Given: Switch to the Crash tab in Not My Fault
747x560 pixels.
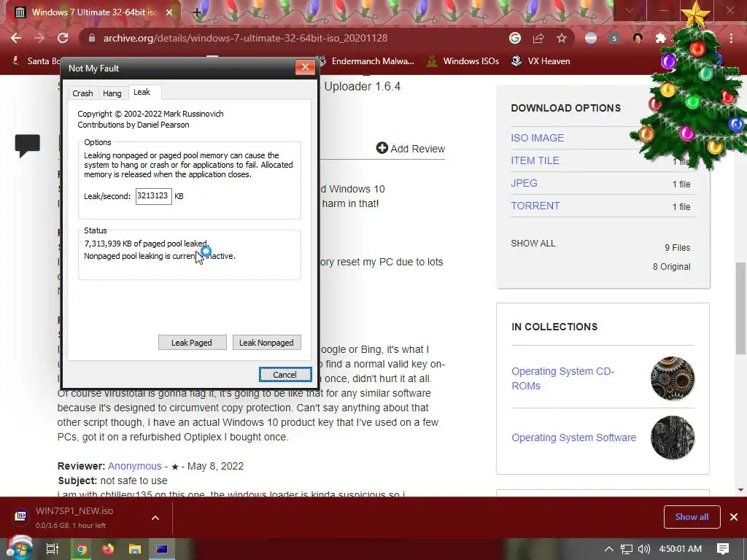Looking at the screenshot, I should (82, 93).
